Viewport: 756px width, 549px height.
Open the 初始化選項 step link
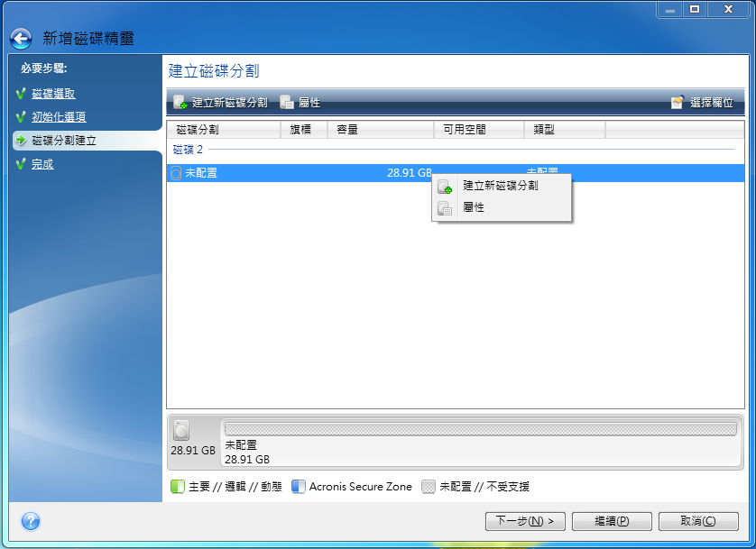(59, 116)
